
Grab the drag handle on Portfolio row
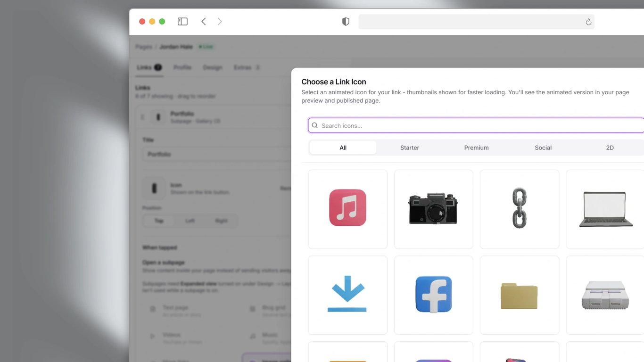pos(143,117)
